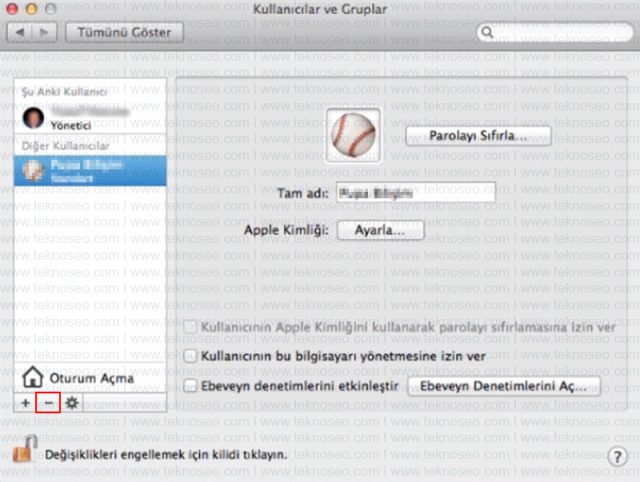This screenshot has height=482, width=640.
Task: Click the baseball user picture
Action: click(x=353, y=135)
